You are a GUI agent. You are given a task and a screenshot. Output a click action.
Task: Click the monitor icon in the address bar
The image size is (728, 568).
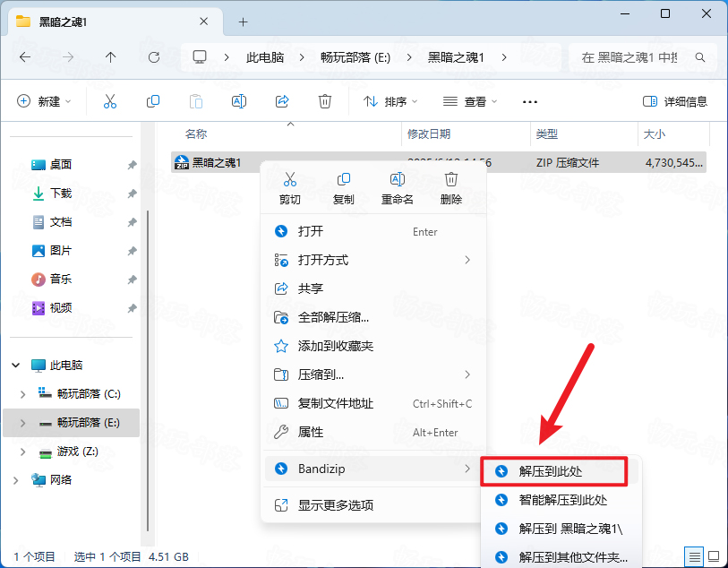[200, 57]
